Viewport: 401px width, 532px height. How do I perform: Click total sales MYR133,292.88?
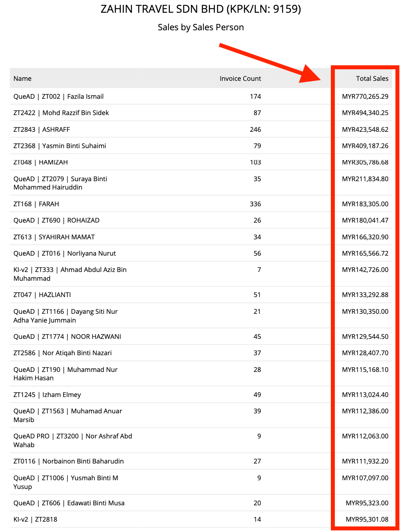click(x=365, y=295)
